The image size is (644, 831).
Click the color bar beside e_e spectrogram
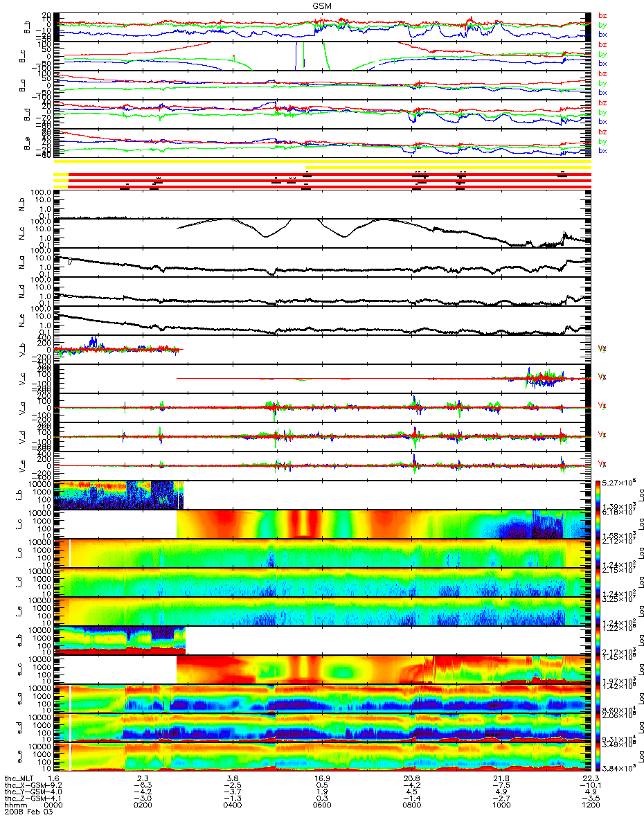pos(598,757)
